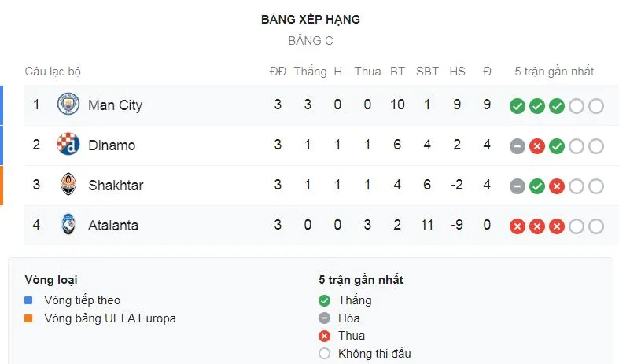Screen dimensions: 619x364
Task: Open the Atalanta team name link
Action: (x=113, y=226)
